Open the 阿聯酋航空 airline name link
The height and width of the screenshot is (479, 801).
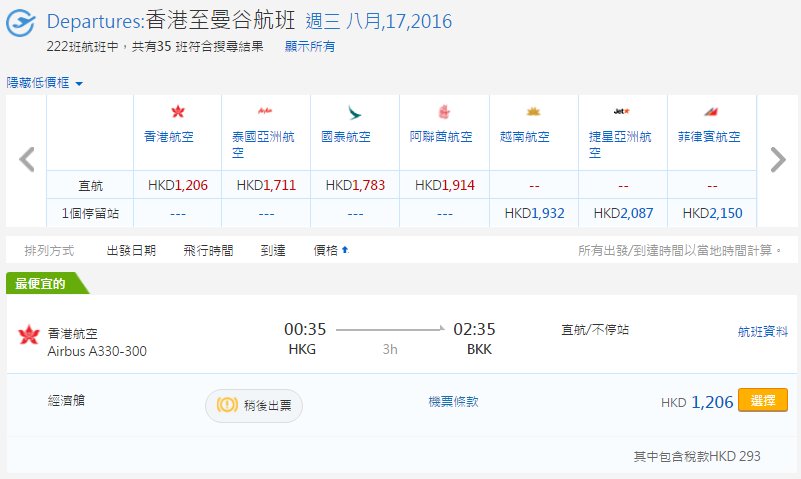pyautogui.click(x=441, y=136)
